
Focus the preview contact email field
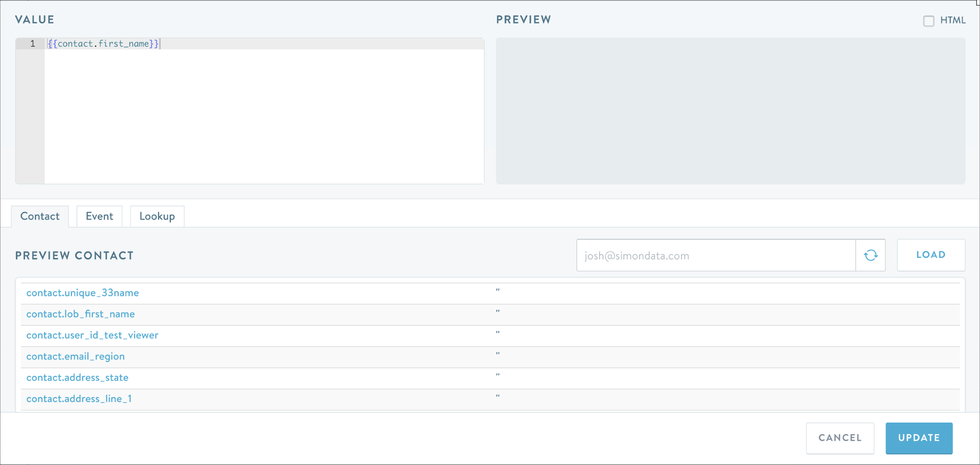(715, 255)
